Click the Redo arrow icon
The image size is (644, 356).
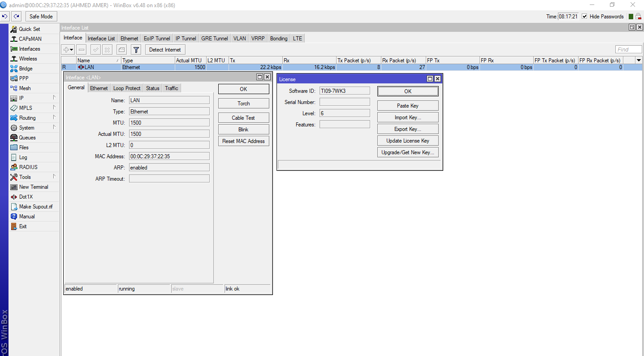(16, 17)
